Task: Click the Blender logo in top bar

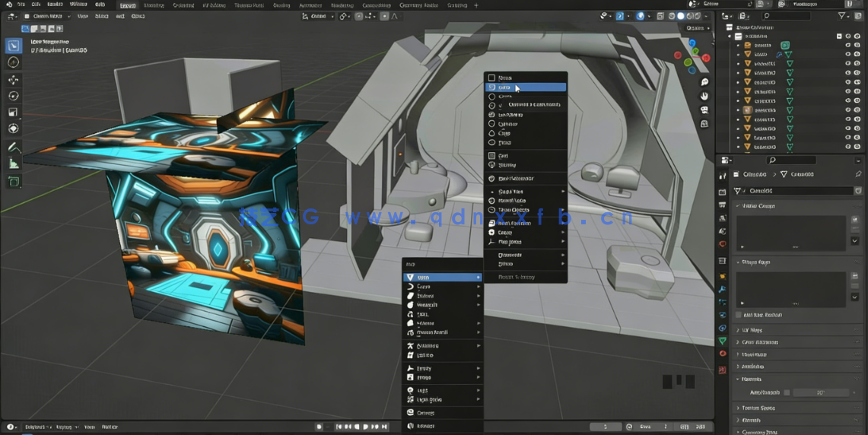Action: (x=9, y=5)
